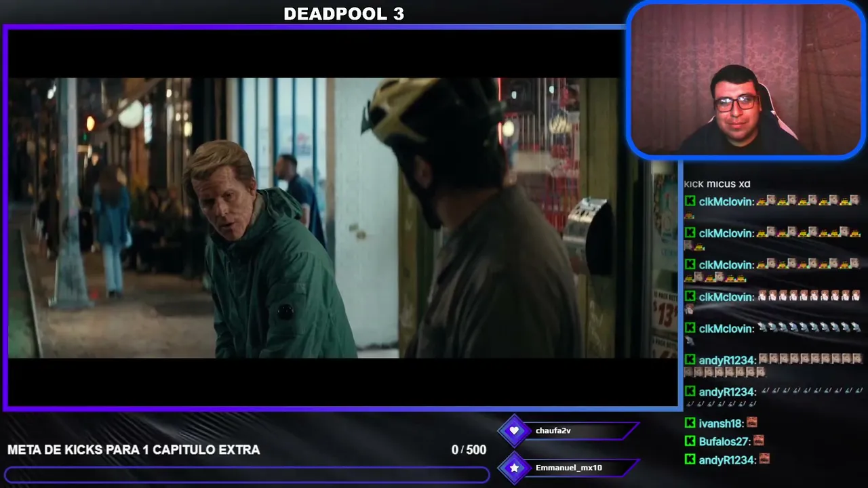
Task: Click the "0 / 500" goal counter
Action: click(x=469, y=450)
